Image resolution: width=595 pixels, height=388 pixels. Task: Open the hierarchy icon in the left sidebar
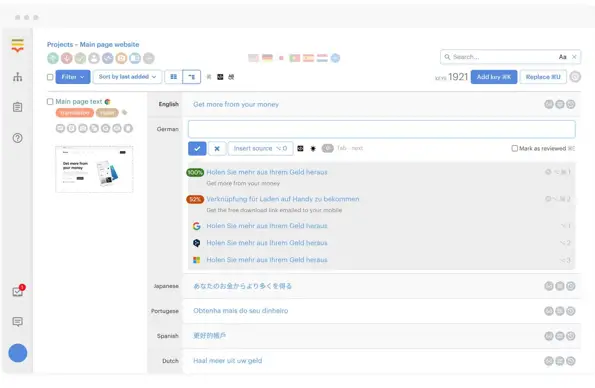click(x=17, y=77)
